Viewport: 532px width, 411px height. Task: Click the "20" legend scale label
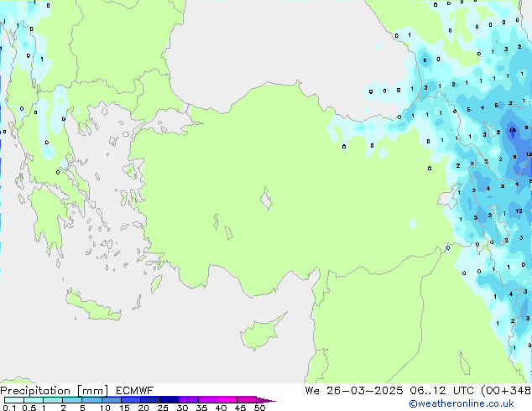point(143,408)
